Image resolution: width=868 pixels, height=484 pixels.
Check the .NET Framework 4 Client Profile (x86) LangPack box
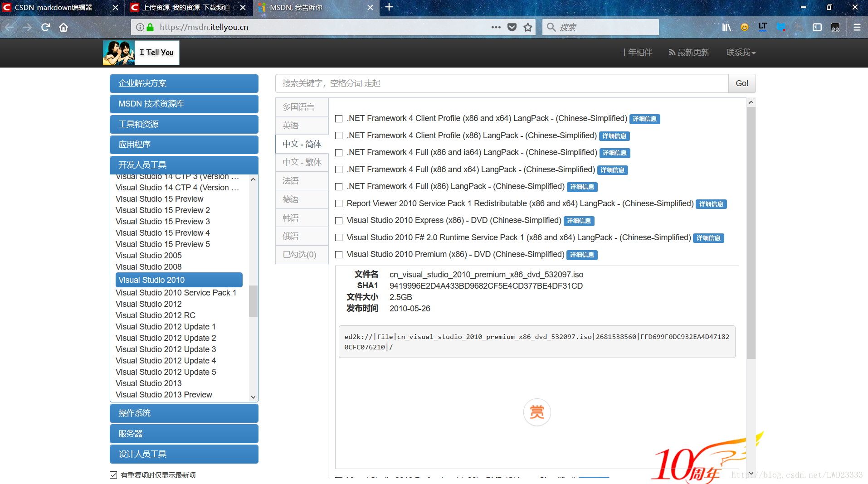(339, 136)
